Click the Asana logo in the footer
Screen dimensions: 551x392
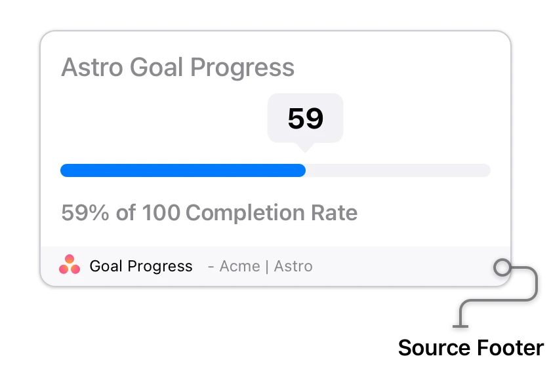(x=70, y=264)
